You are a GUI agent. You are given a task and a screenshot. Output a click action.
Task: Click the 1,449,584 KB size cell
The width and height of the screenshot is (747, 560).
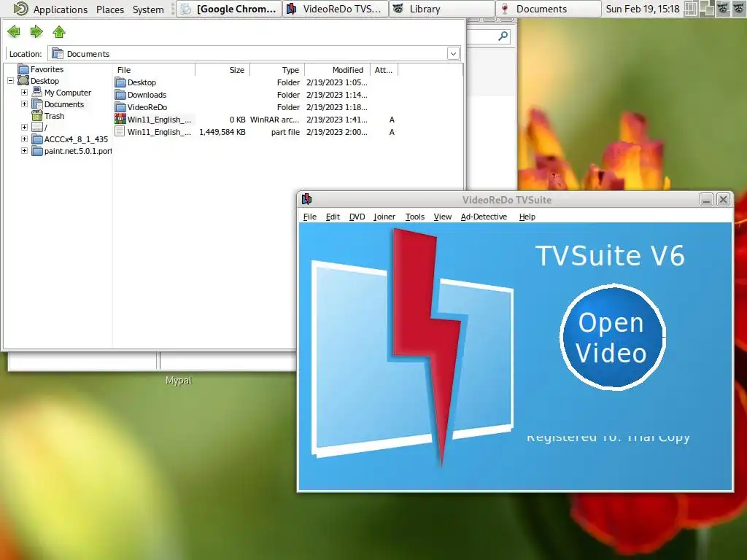(x=222, y=132)
